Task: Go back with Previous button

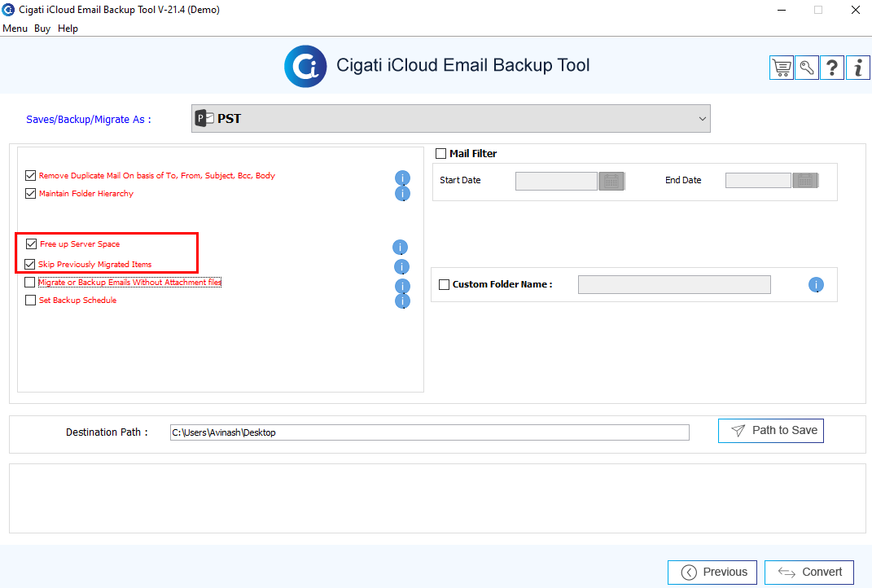Action: 712,573
